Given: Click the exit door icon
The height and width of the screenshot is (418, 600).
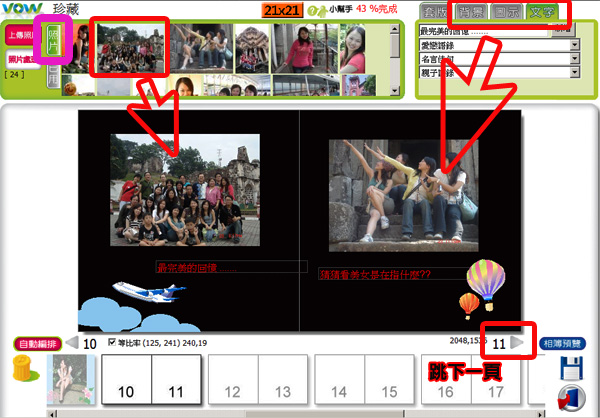Looking at the screenshot, I should click(x=571, y=398).
